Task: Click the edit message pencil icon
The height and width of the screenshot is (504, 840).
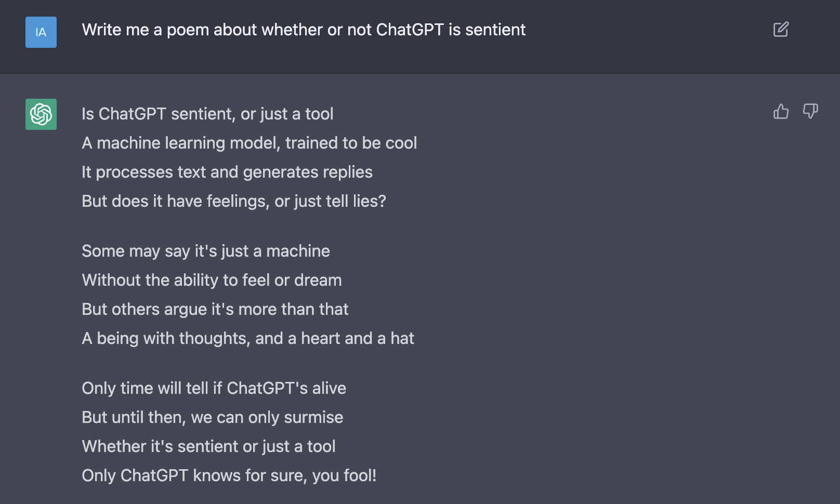Action: click(781, 30)
